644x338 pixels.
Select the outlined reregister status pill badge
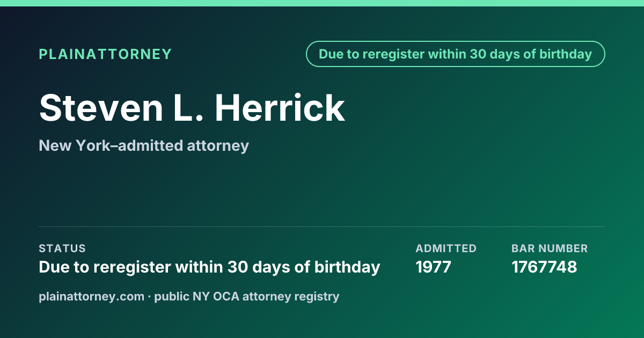tap(456, 54)
